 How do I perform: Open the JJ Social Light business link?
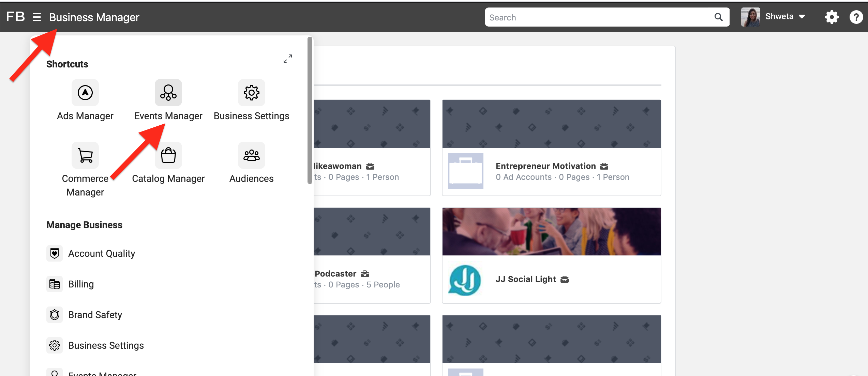pyautogui.click(x=526, y=279)
